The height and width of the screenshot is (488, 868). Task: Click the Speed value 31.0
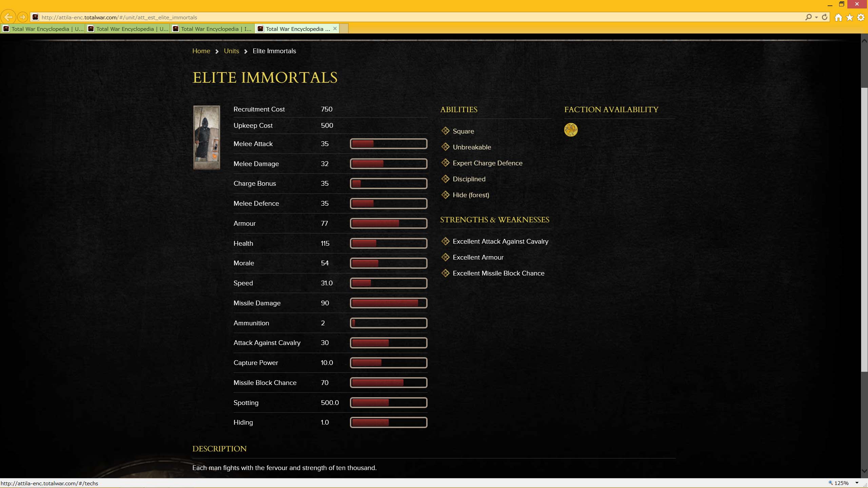pos(327,283)
